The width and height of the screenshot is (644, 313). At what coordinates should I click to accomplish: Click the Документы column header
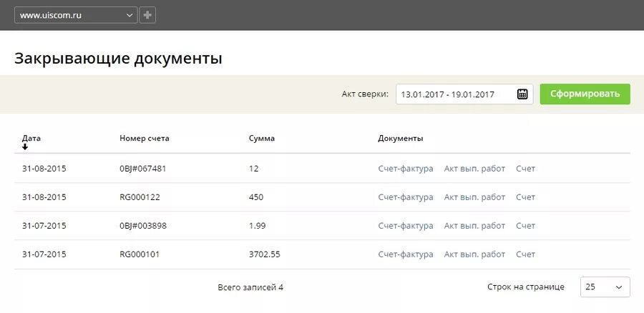point(401,138)
